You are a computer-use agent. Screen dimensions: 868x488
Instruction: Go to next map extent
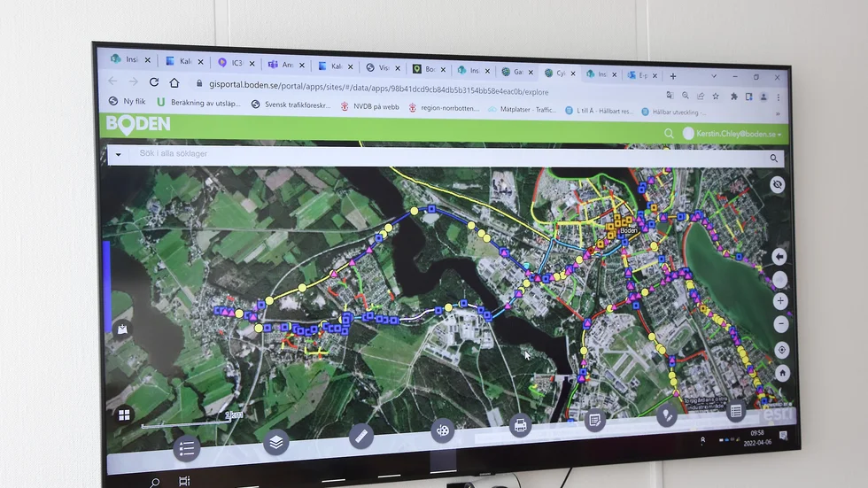point(780,279)
